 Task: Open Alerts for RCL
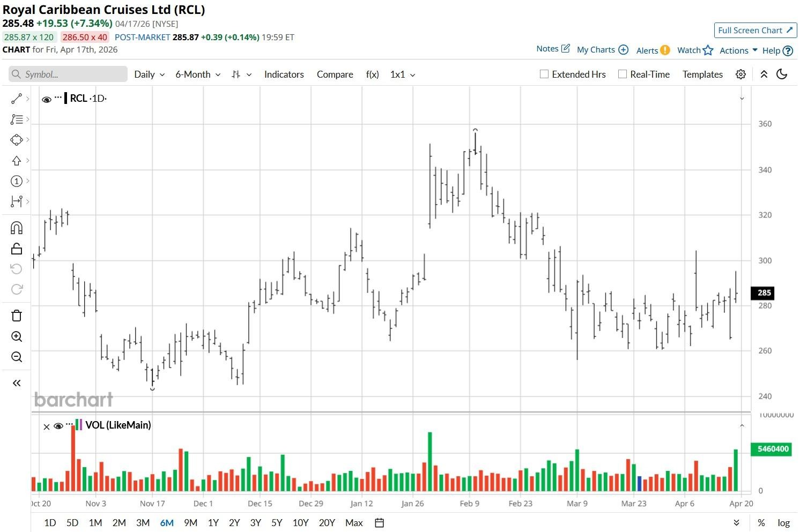point(653,50)
